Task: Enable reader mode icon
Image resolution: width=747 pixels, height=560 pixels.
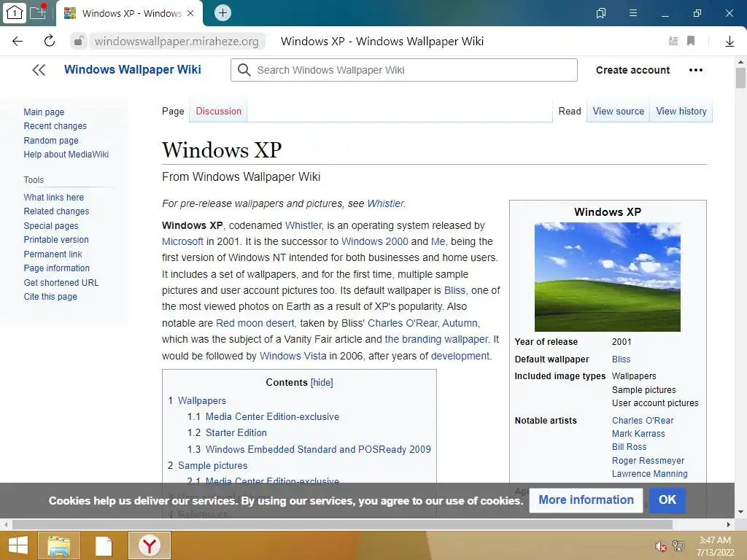Action: click(x=673, y=41)
